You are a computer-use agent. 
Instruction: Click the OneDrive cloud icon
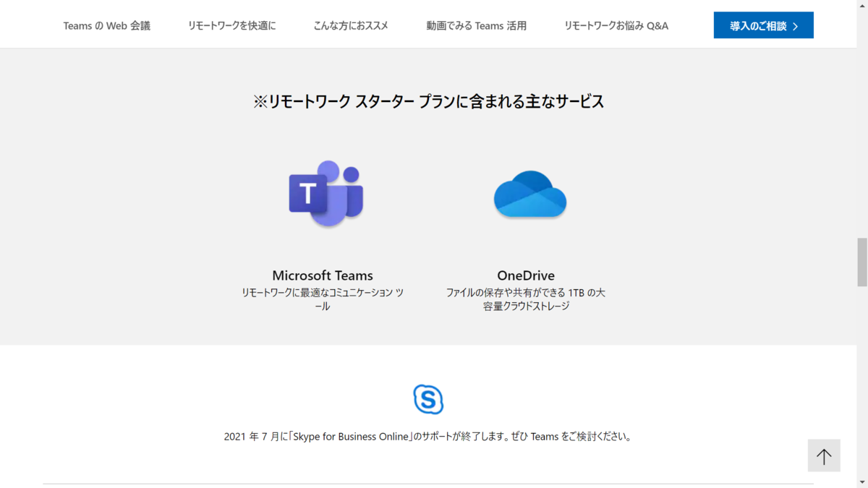coord(530,194)
